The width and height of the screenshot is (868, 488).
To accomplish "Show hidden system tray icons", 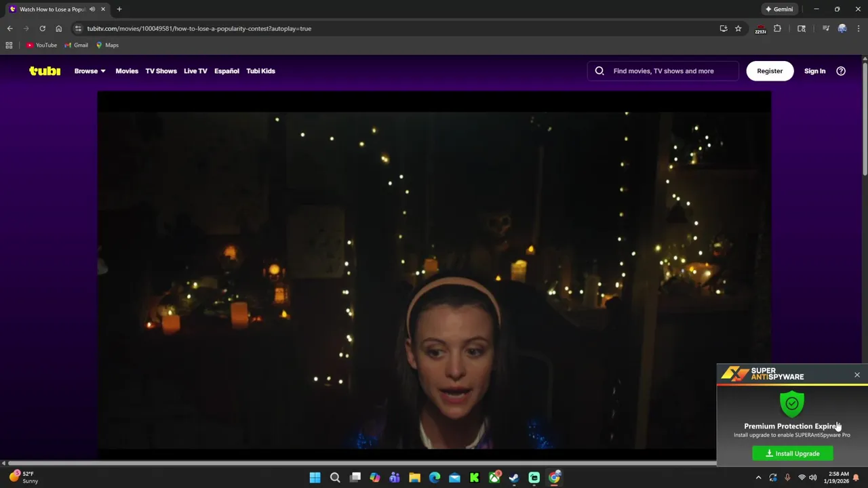I will click(758, 478).
